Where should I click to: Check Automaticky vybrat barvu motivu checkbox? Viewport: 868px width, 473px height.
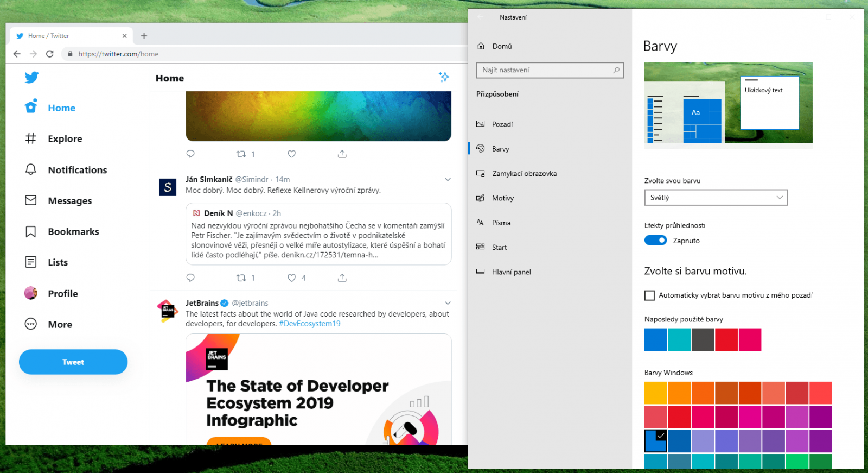click(x=649, y=295)
